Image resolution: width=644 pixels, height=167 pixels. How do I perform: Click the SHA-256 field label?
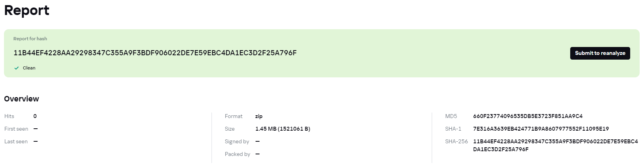click(457, 141)
